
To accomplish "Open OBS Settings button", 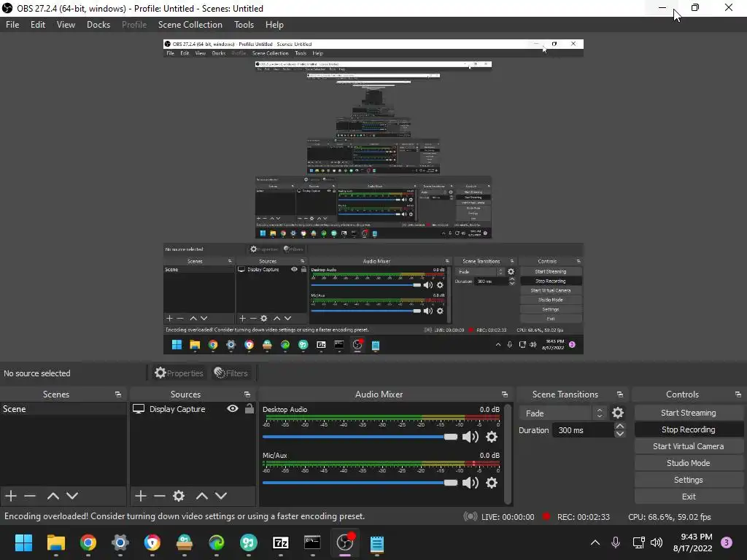I will click(x=689, y=480).
